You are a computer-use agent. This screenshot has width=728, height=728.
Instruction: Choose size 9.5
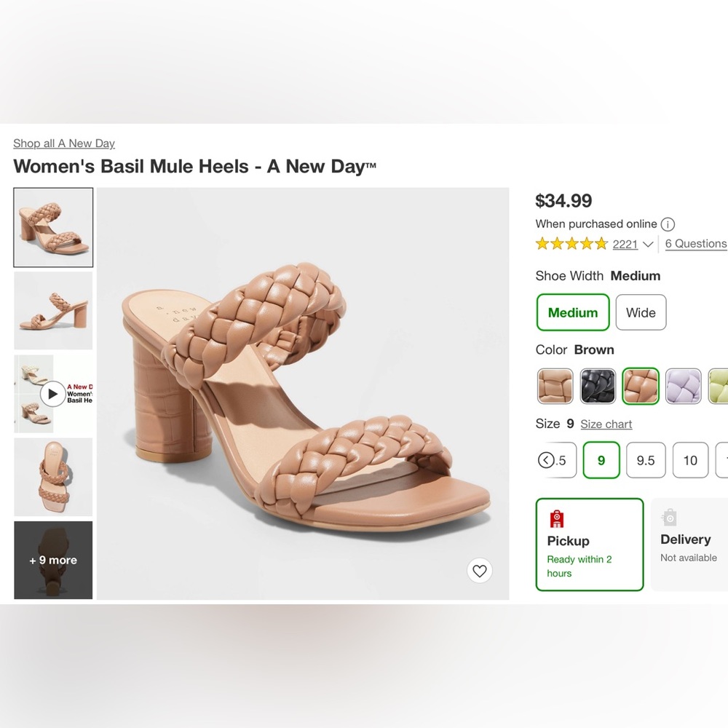tap(646, 460)
